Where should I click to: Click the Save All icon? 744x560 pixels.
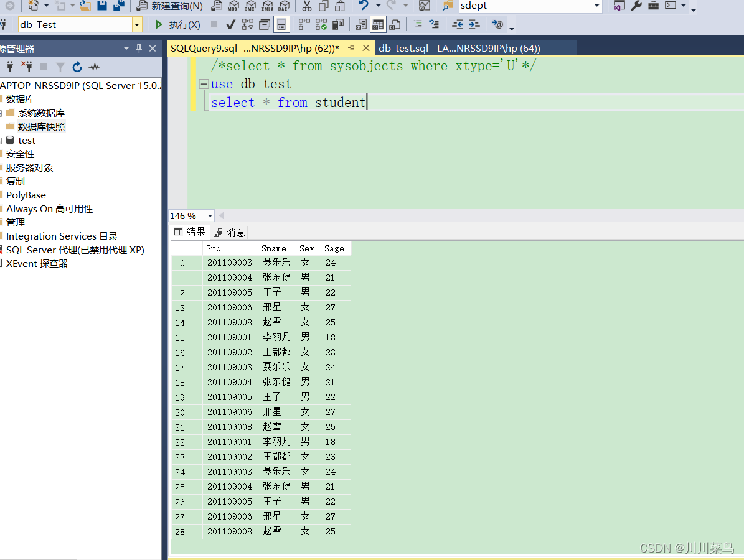119,6
